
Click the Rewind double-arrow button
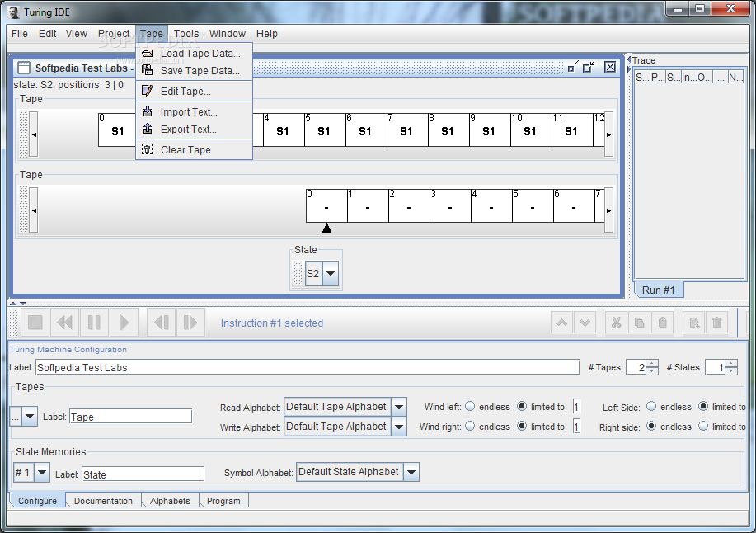(64, 323)
